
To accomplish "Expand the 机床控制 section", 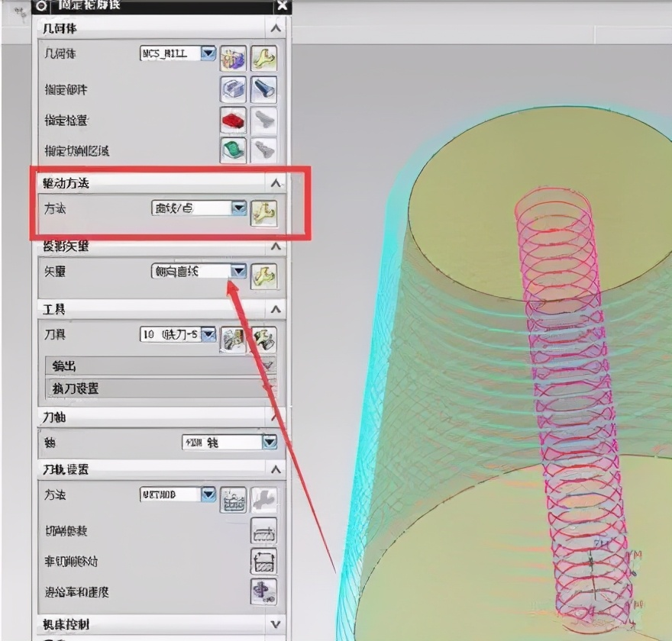I will point(275,624).
